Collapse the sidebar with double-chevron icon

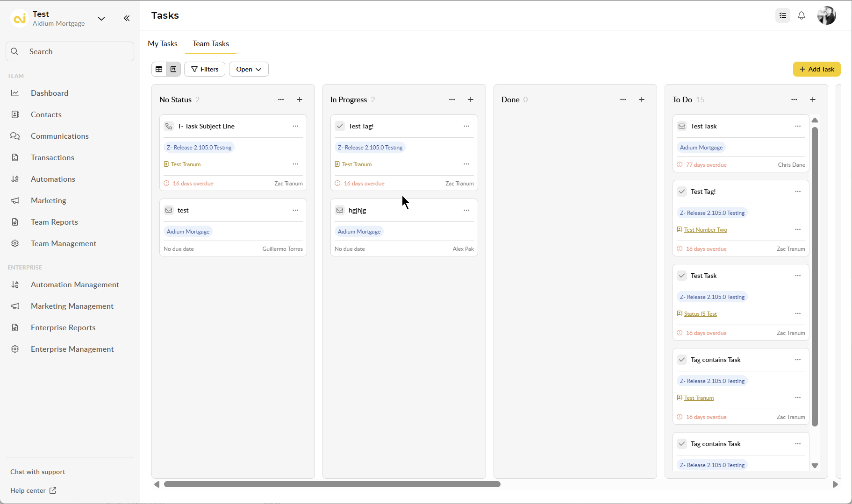point(127,18)
